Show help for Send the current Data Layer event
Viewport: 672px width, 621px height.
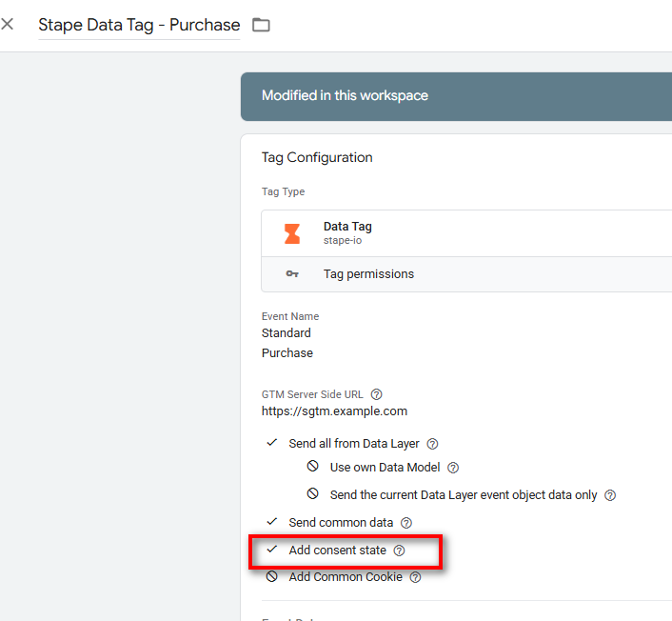pyautogui.click(x=610, y=495)
